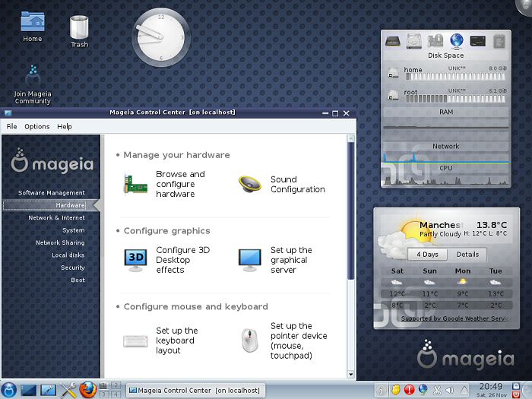Open the monitor with pen icon in taskbar
532x399 pixels.
(x=48, y=390)
